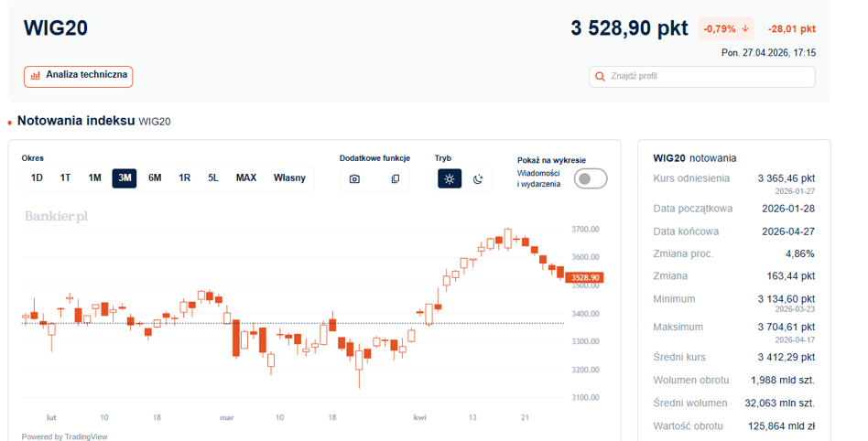The height and width of the screenshot is (441, 868).
Task: Click the -28,01 pkt change value
Action: point(792,28)
